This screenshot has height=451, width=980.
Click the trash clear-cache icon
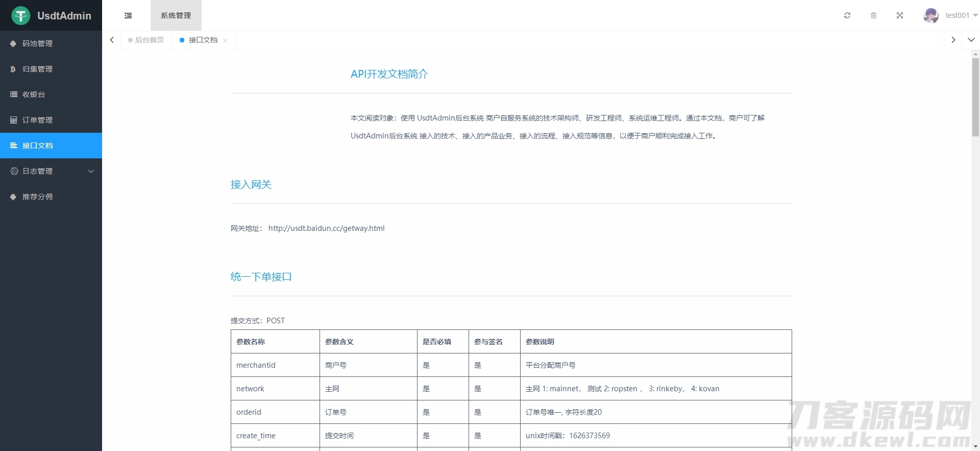(873, 16)
